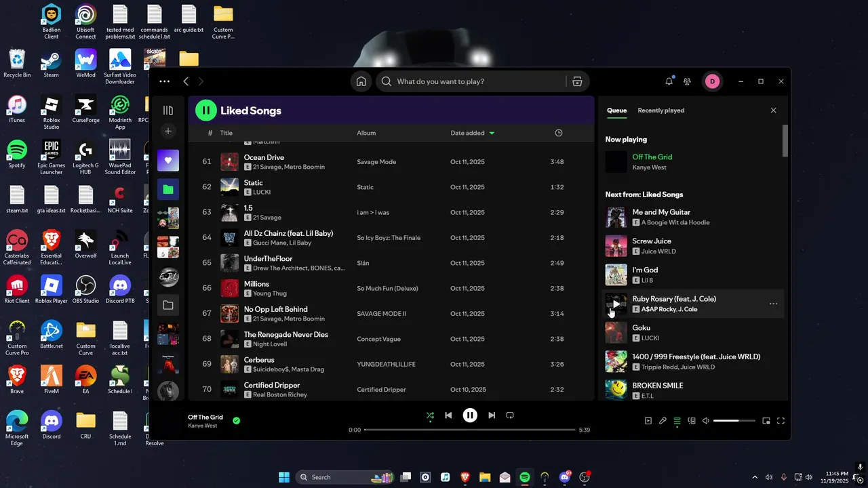This screenshot has width=868, height=488.
Task: Sort by the # column header
Action: pyautogui.click(x=210, y=133)
